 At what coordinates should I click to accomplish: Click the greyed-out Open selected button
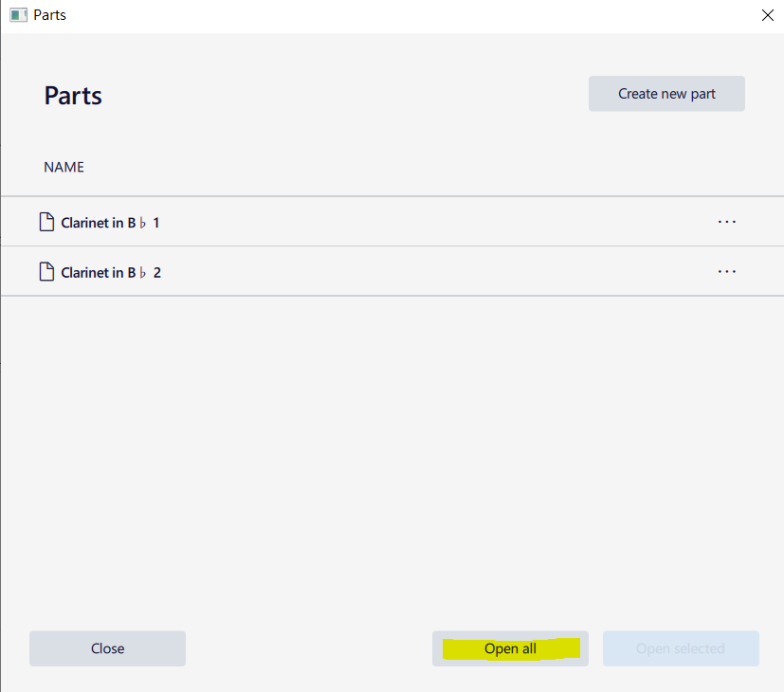(681, 648)
